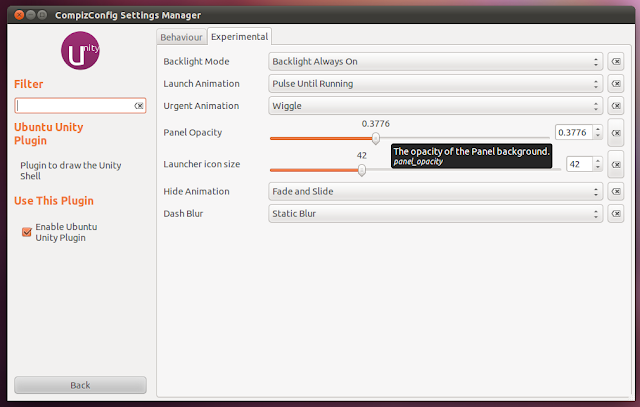Viewport: 640px width, 407px height.
Task: Reset Hide Animation to default
Action: point(616,191)
